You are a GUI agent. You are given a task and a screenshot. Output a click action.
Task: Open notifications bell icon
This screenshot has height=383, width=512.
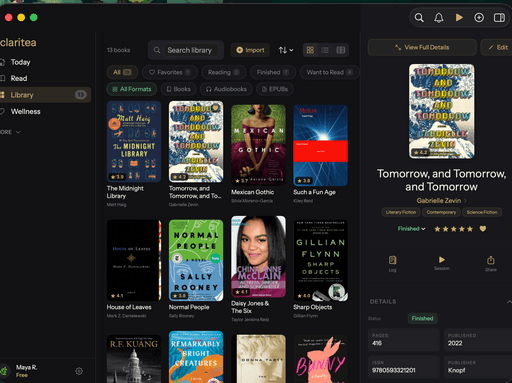439,17
